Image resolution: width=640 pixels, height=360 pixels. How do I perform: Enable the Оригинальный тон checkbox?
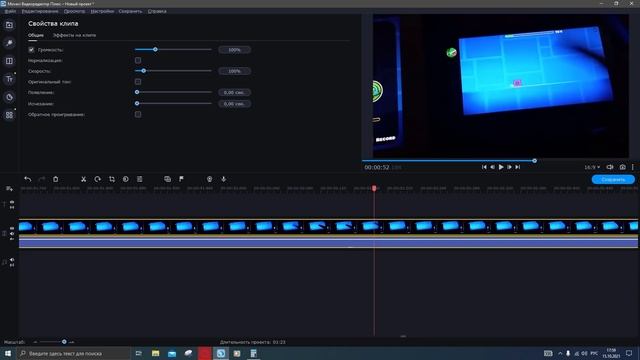(x=138, y=82)
